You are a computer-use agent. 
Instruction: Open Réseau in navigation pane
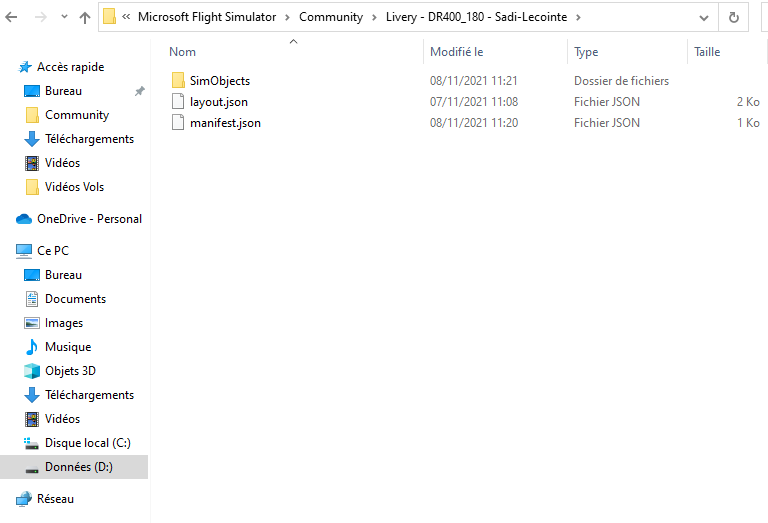55,499
